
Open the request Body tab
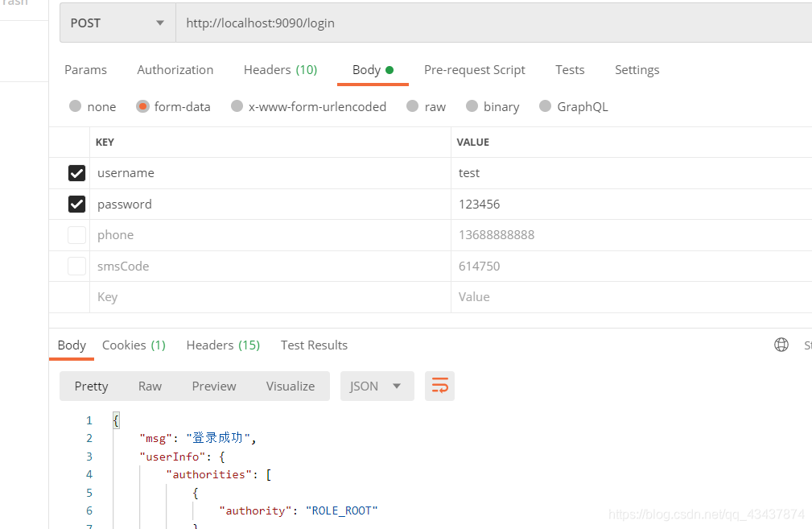373,70
